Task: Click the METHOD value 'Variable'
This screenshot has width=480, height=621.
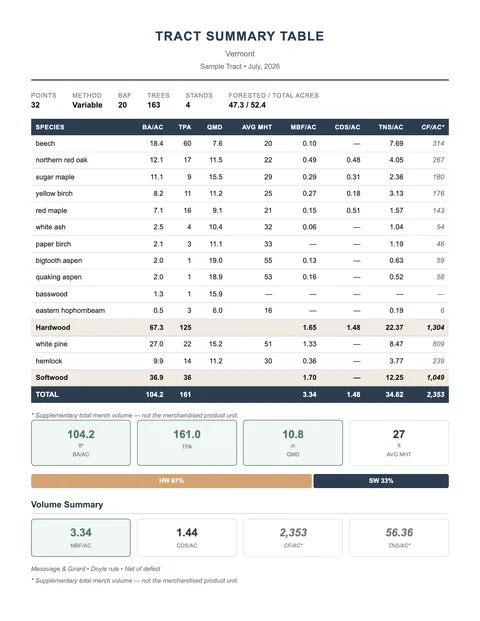Action: point(87,105)
